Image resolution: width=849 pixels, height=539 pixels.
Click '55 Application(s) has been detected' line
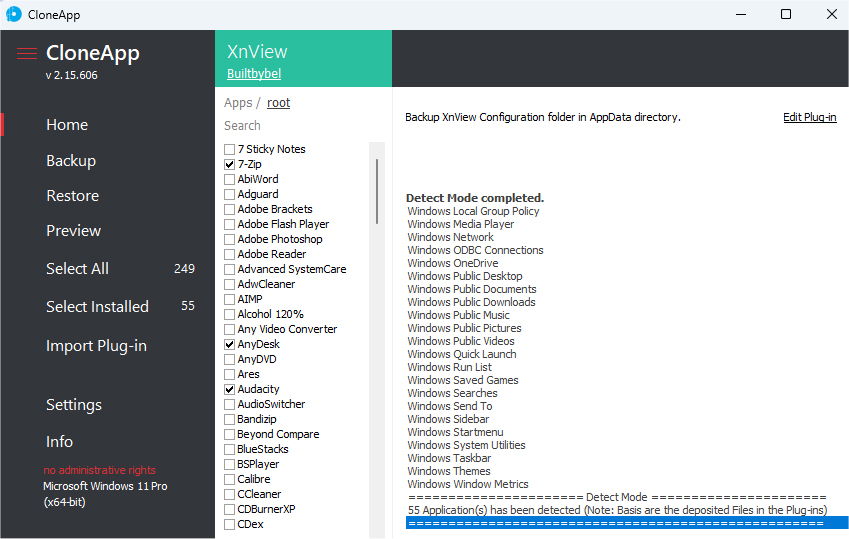[617, 510]
